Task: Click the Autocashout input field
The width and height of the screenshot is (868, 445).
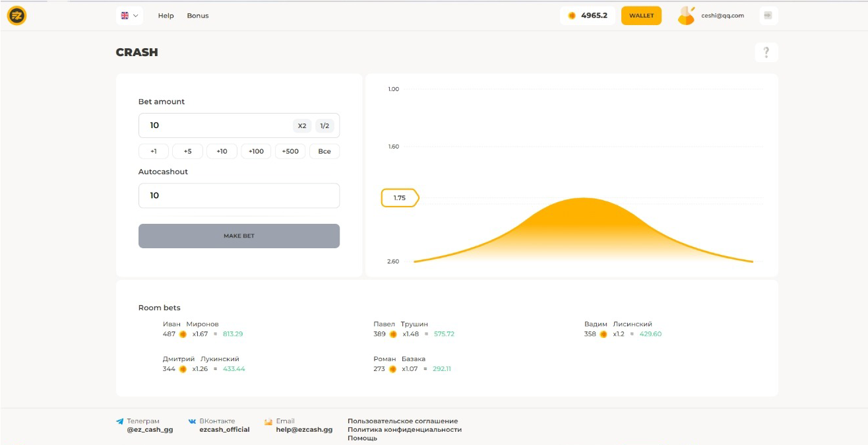Action: click(x=239, y=195)
